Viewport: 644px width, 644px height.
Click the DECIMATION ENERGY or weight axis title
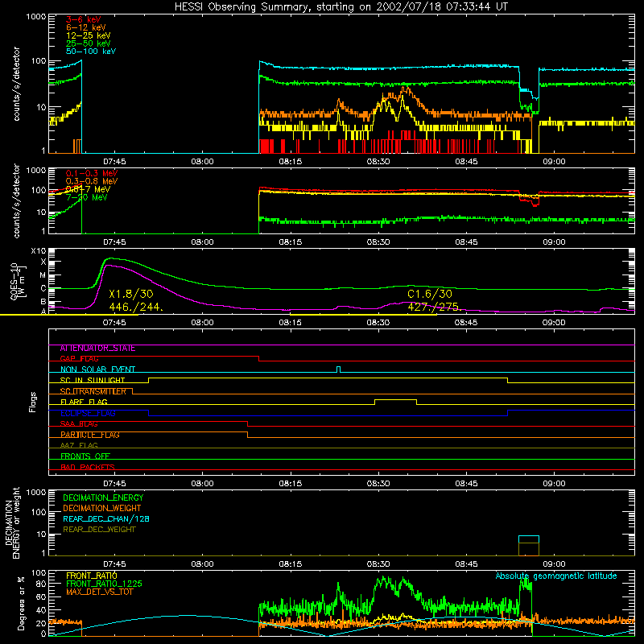12,522
